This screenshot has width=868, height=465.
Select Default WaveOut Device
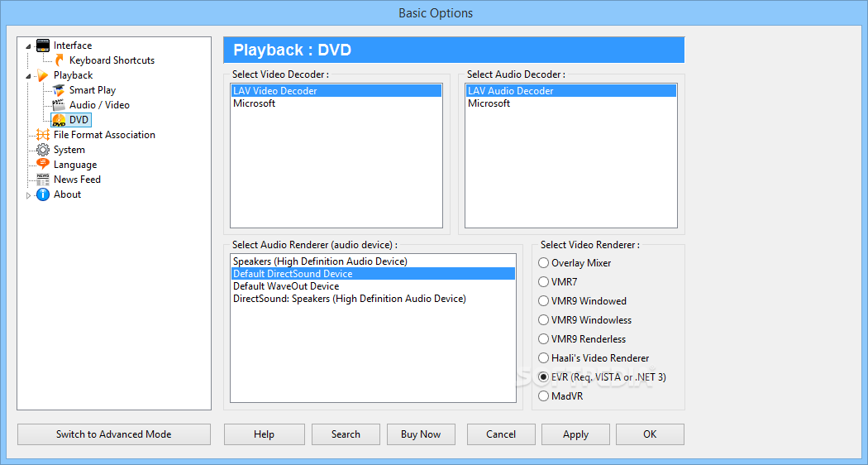(x=373, y=286)
